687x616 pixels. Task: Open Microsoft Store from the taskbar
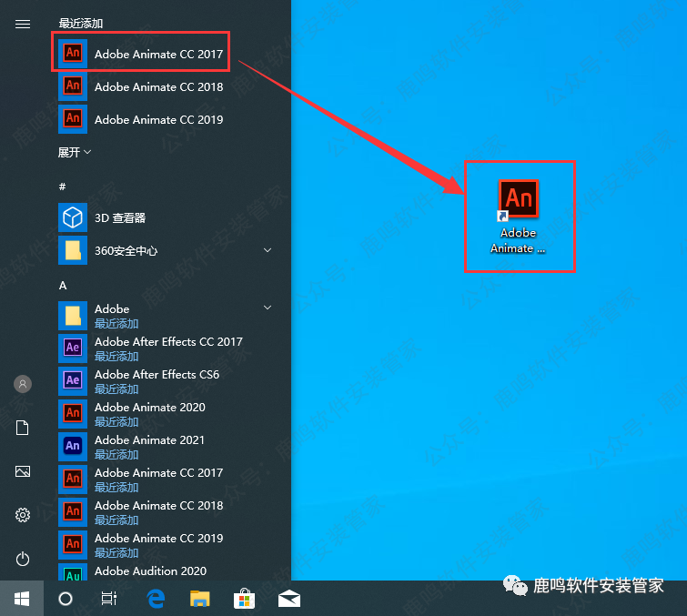click(245, 599)
